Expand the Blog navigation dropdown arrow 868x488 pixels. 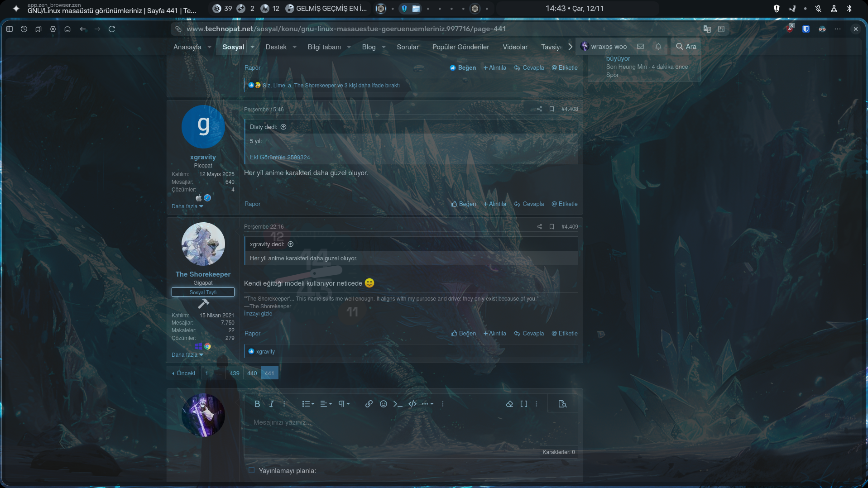pyautogui.click(x=384, y=47)
